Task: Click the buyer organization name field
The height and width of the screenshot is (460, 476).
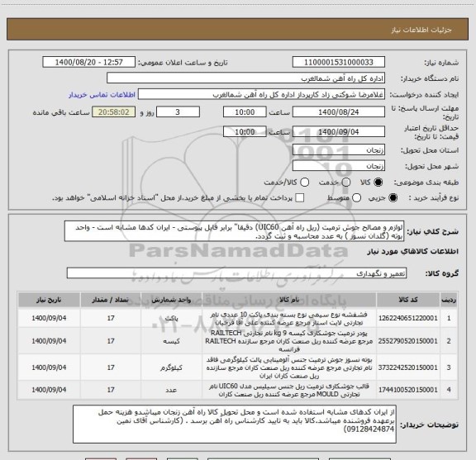Action: [246, 78]
